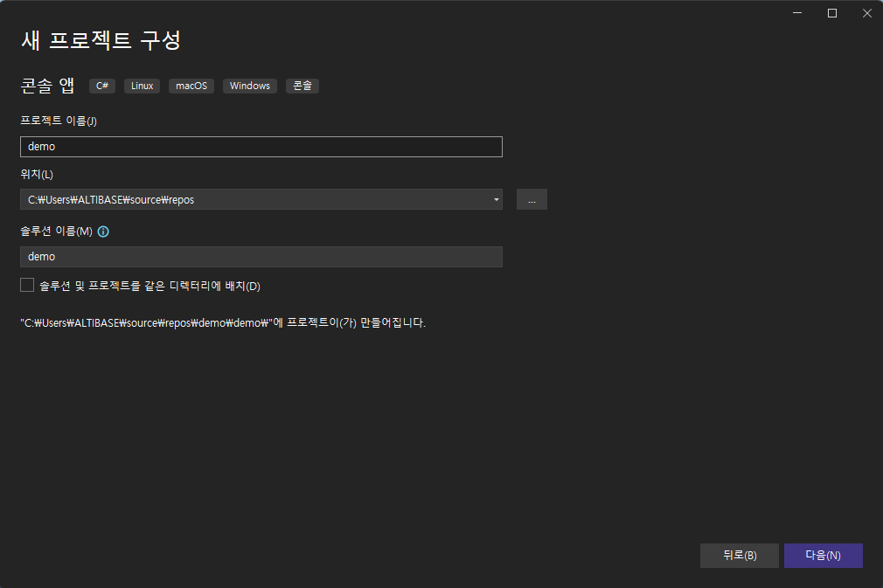Click the 위치(L) label
Image resolution: width=883 pixels, height=588 pixels.
[x=37, y=175]
